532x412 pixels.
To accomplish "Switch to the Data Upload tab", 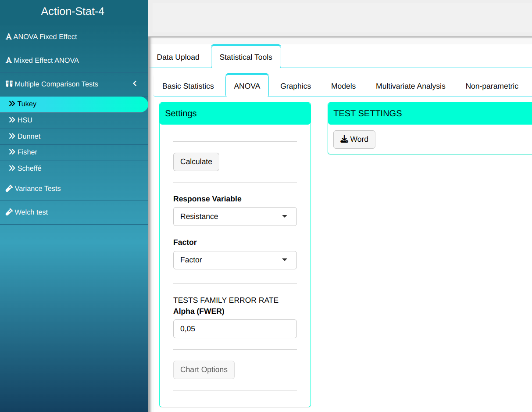I will pyautogui.click(x=178, y=57).
